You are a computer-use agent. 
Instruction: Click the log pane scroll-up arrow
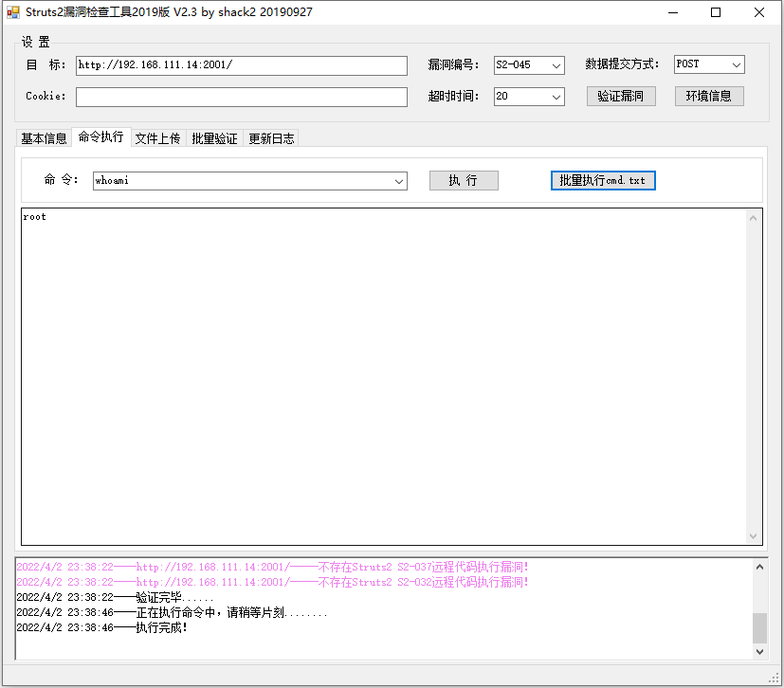click(759, 567)
